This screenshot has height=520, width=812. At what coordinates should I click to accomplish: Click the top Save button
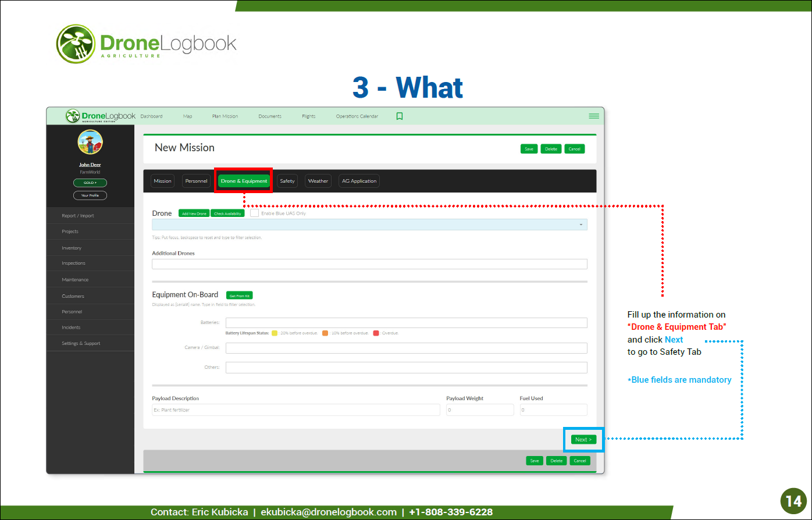coord(529,149)
